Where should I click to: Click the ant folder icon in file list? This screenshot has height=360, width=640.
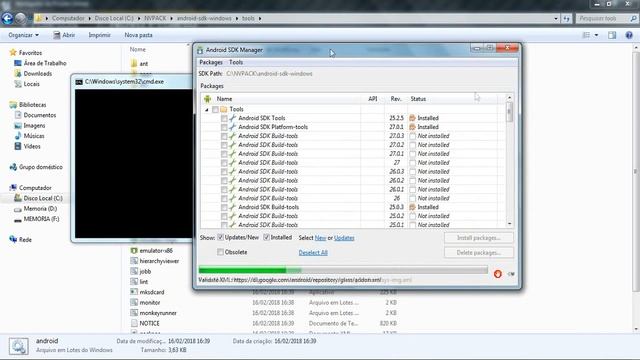(x=134, y=64)
